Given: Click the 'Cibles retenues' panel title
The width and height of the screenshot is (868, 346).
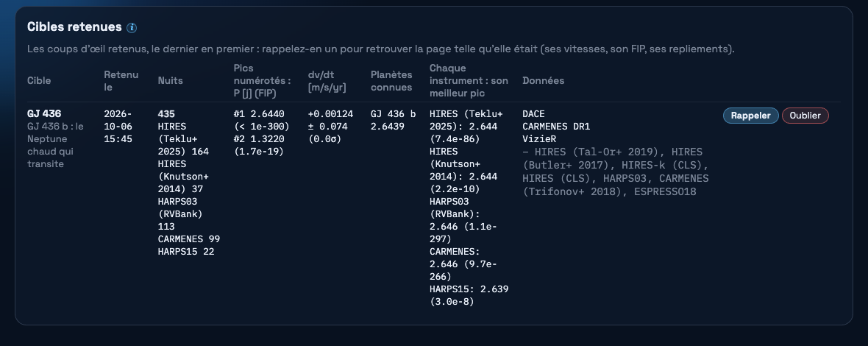Looking at the screenshot, I should click(x=74, y=27).
